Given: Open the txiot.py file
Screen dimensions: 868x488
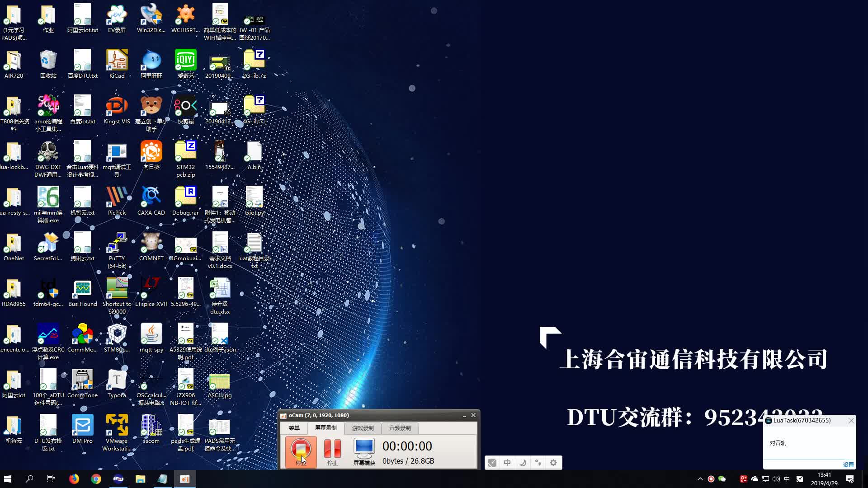Looking at the screenshot, I should (254, 201).
